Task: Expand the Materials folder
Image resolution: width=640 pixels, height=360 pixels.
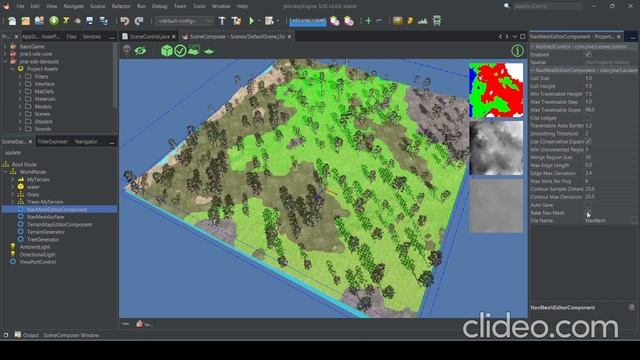Action: (x=20, y=99)
